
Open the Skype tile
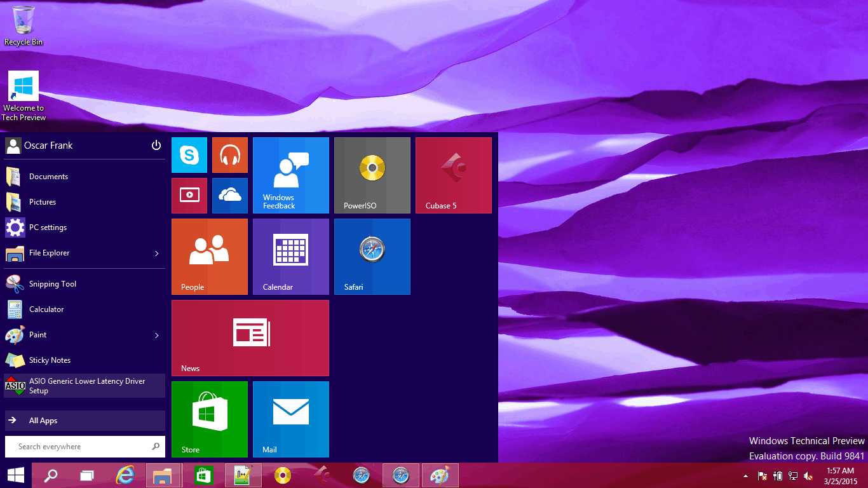(189, 155)
